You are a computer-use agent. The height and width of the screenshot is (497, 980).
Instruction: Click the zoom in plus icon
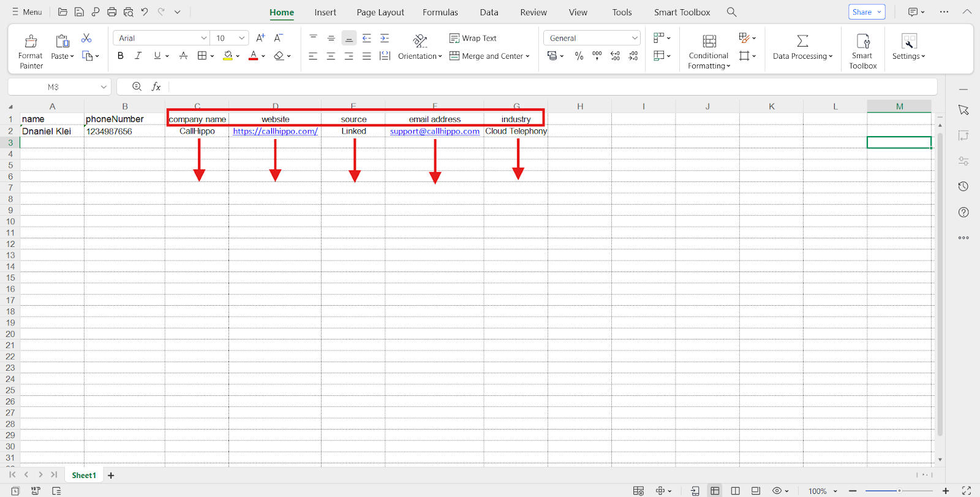[946, 491]
